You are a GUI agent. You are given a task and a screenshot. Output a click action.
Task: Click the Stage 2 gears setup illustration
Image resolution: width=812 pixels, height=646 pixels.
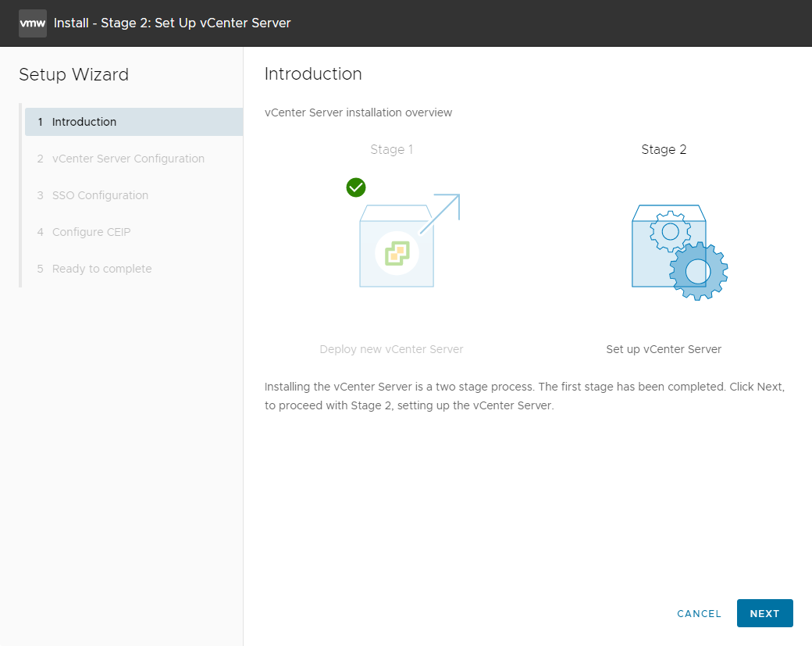click(x=679, y=252)
